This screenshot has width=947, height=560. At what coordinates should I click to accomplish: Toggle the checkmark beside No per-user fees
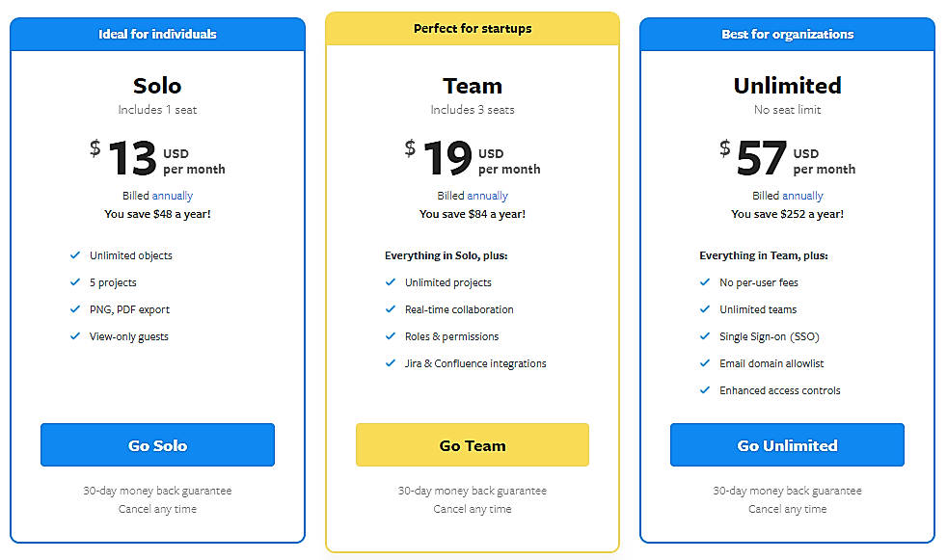point(705,282)
